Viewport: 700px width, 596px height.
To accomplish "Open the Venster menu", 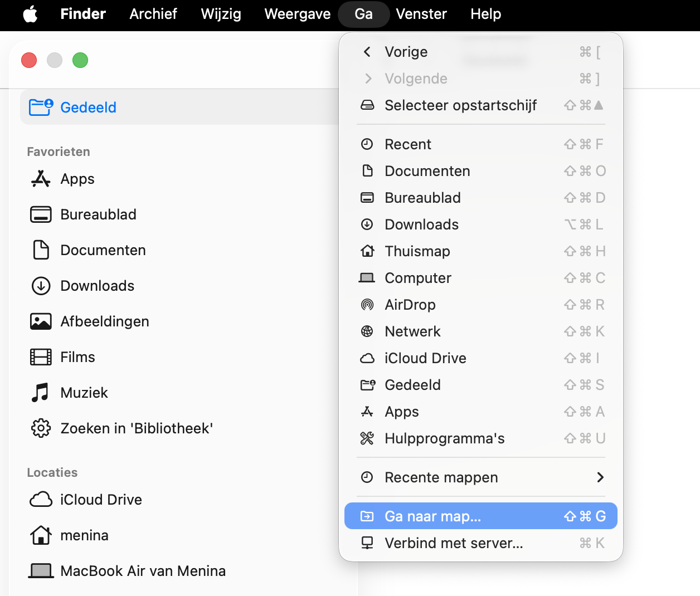I will click(x=421, y=14).
